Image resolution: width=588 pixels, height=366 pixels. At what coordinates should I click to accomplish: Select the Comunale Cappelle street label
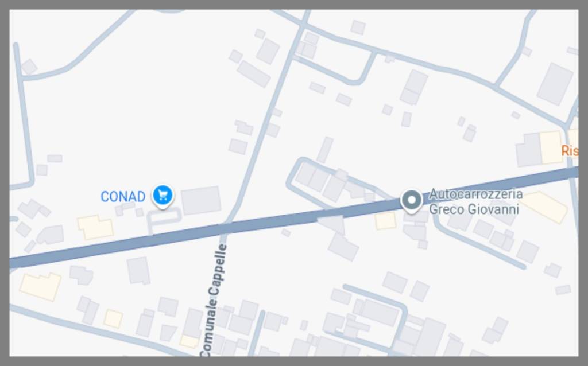click(x=214, y=299)
